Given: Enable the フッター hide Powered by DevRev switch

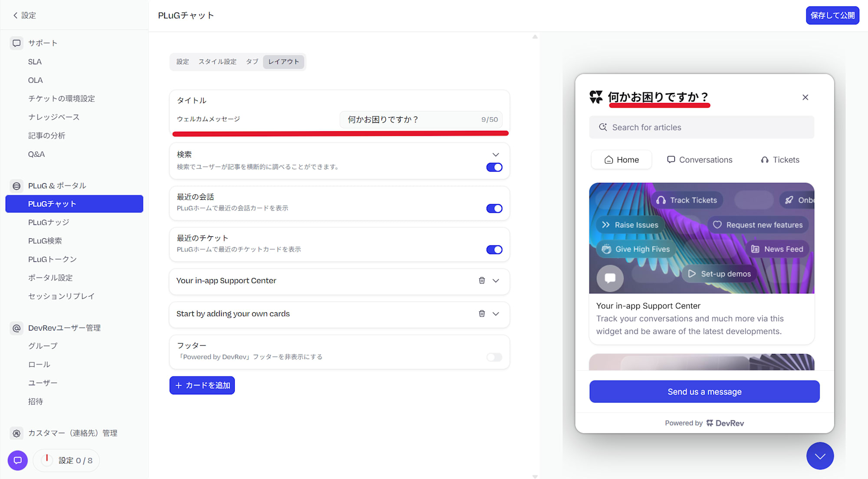Looking at the screenshot, I should [494, 357].
